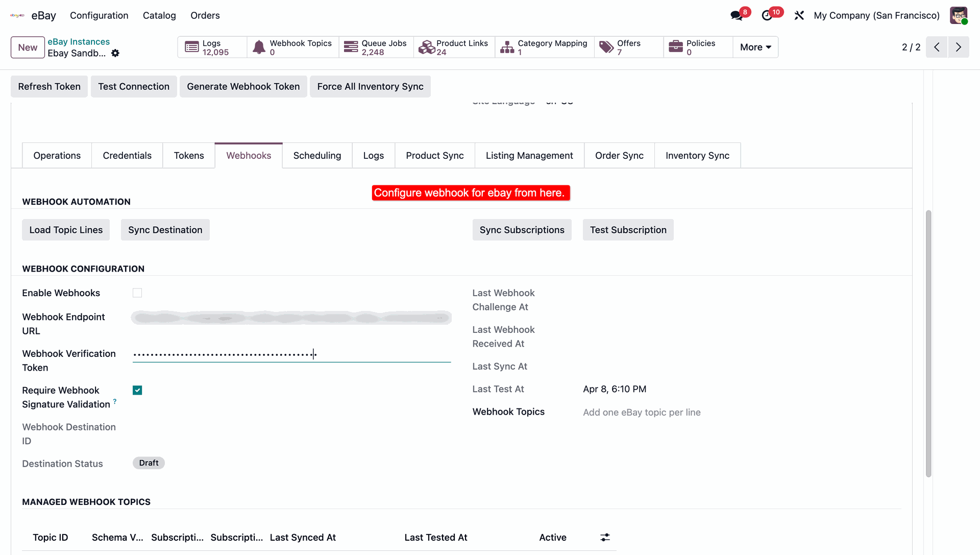980x555 pixels.
Task: Open the Queue Jobs stat button
Action: 376,47
